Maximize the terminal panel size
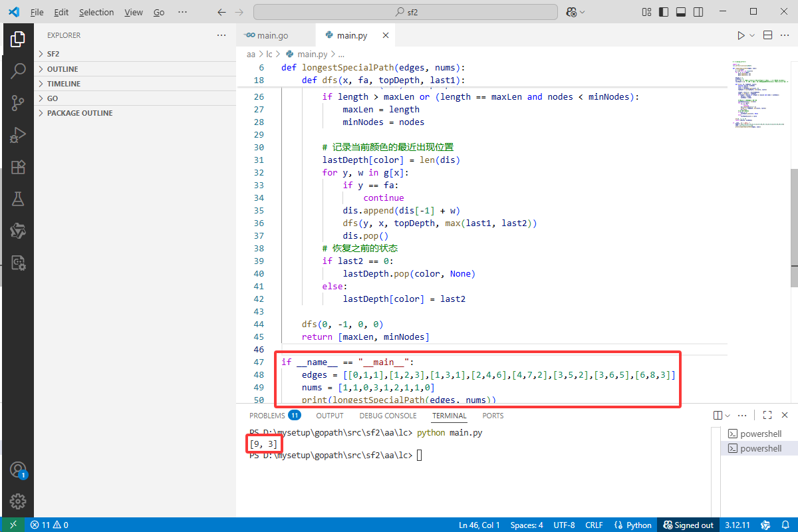798x532 pixels. pos(767,415)
